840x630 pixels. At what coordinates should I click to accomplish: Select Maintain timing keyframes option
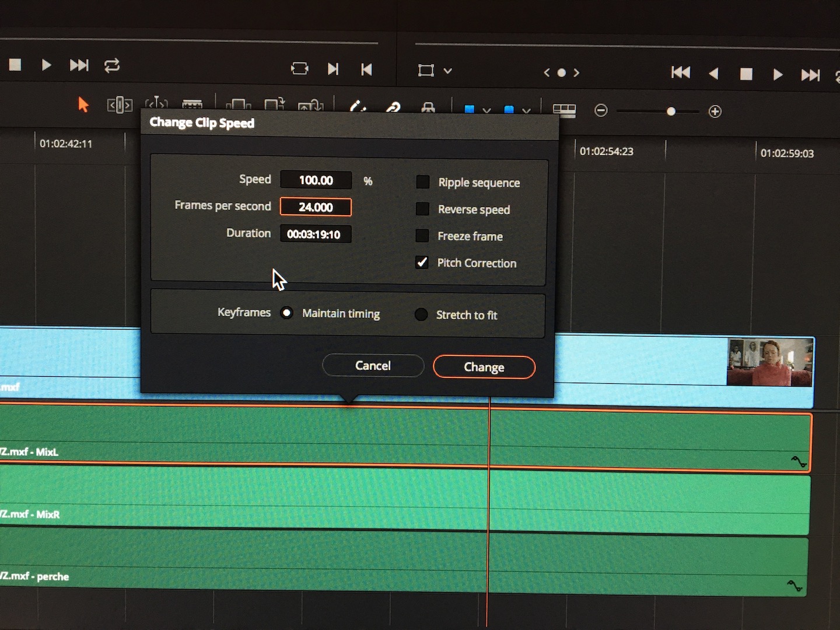[286, 313]
